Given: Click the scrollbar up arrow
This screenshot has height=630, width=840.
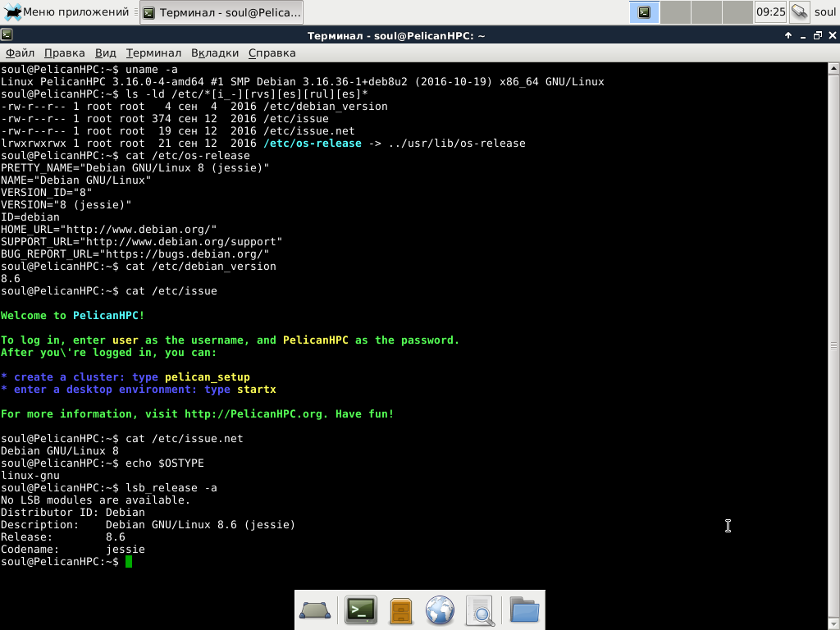Looking at the screenshot, I should click(833, 69).
